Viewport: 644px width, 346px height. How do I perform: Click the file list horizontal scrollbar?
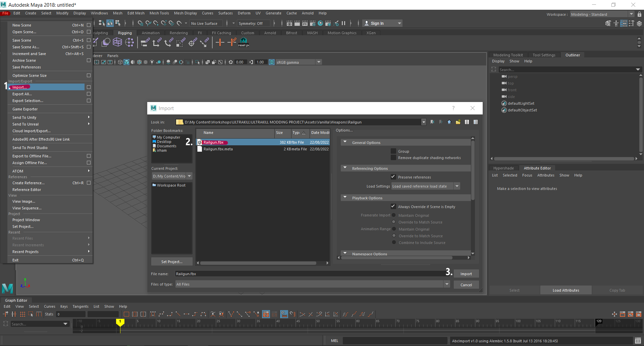point(258,263)
